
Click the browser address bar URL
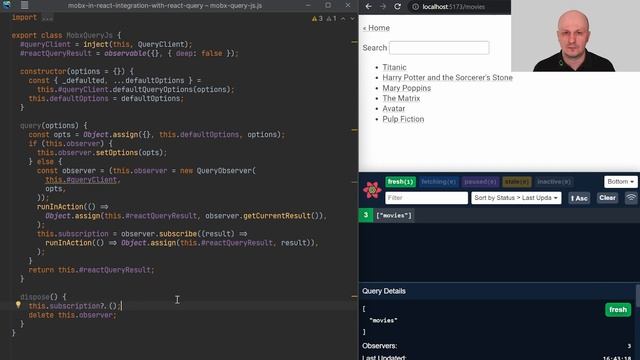tap(453, 7)
